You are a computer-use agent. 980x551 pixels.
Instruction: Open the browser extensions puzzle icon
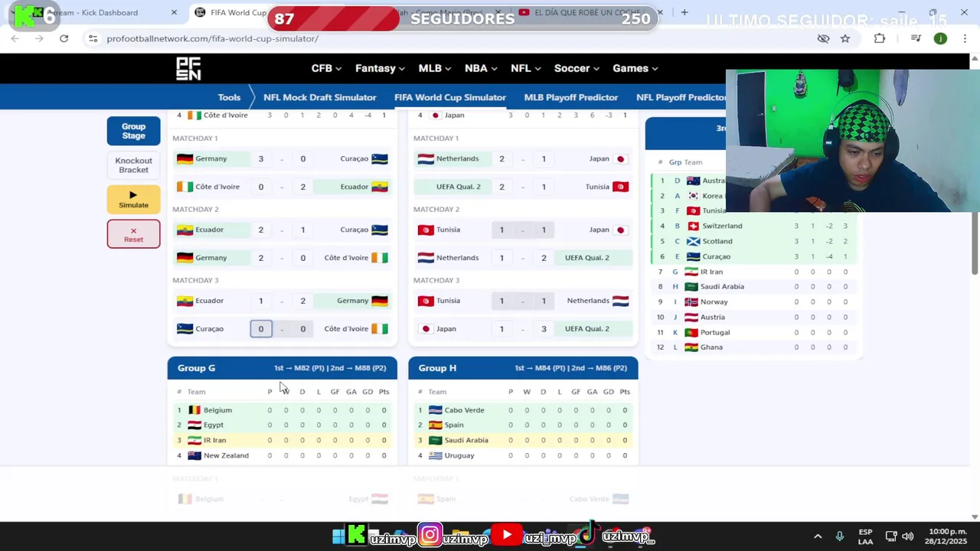click(880, 38)
